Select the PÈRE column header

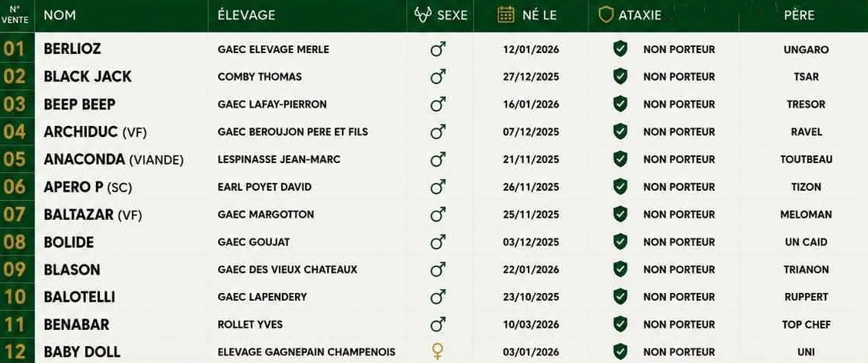[799, 15]
